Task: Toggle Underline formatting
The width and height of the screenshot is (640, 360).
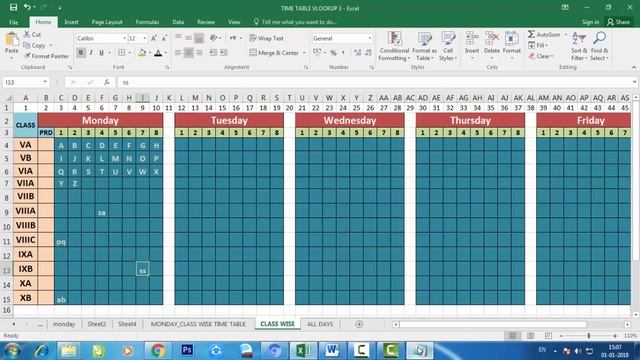Action: tap(101, 53)
